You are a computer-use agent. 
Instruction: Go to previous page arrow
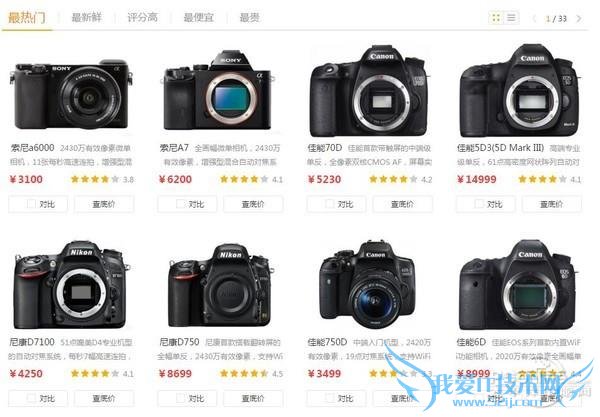tap(535, 18)
